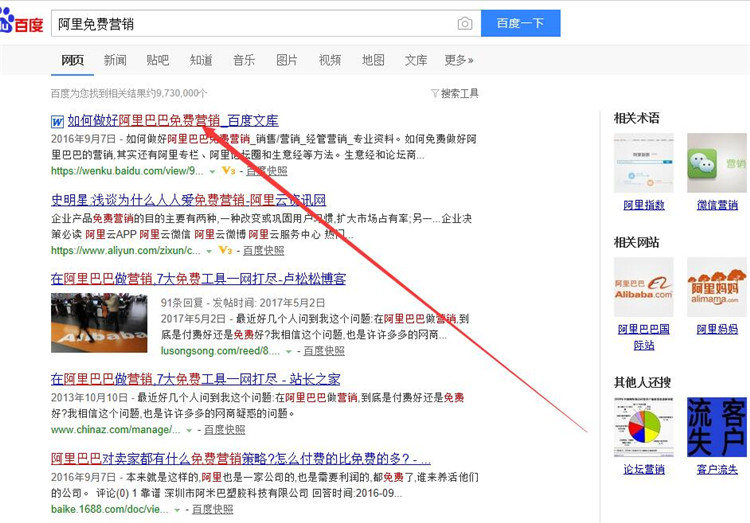Open 百度快照 snapshot for baike.1688.com result
This screenshot has height=523, width=750.
click(212, 509)
